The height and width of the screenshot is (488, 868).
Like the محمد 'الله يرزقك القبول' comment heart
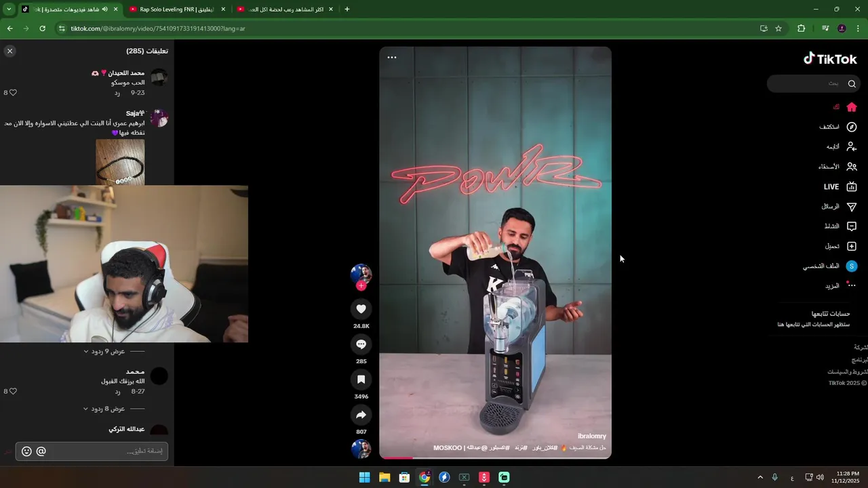13,392
